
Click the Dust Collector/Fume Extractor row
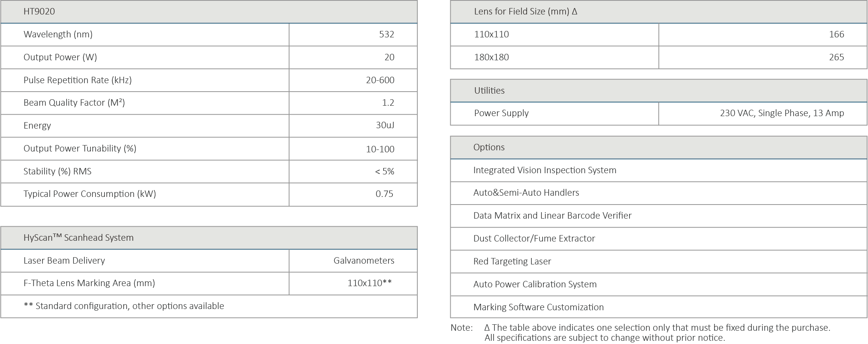[534, 239]
